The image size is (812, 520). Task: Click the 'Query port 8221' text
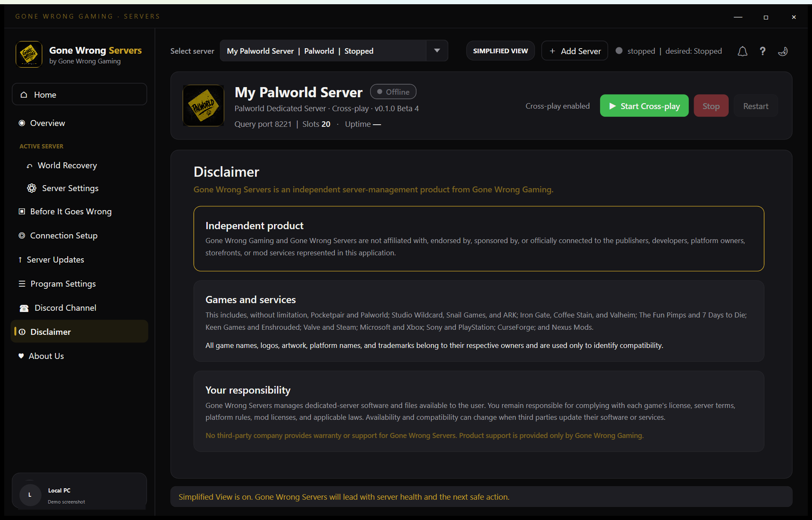point(263,124)
